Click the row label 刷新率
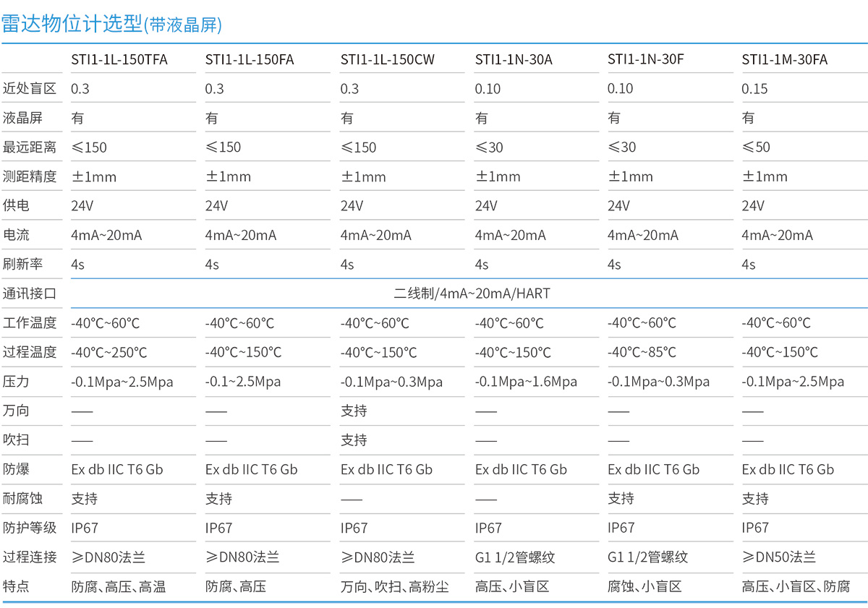 pyautogui.click(x=22, y=264)
